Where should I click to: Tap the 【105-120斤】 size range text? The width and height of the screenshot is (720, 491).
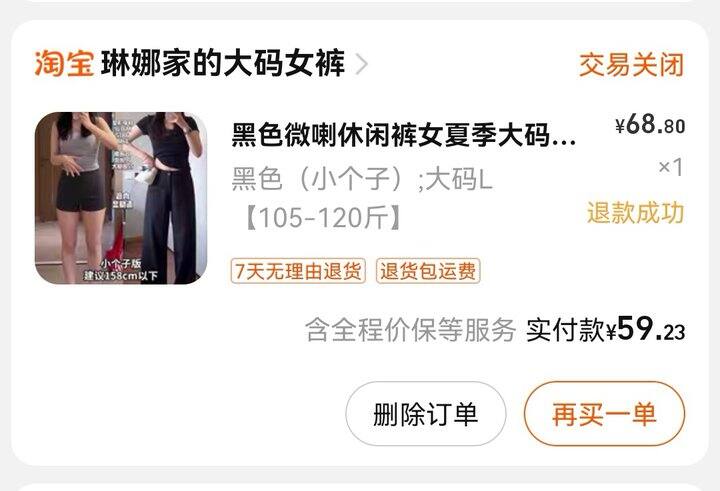click(323, 218)
